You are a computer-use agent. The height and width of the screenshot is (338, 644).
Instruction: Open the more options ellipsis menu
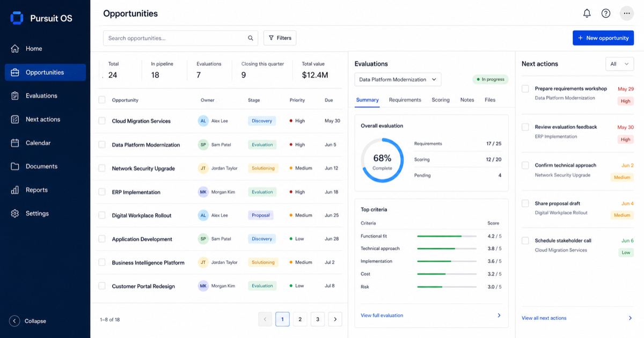click(x=626, y=13)
